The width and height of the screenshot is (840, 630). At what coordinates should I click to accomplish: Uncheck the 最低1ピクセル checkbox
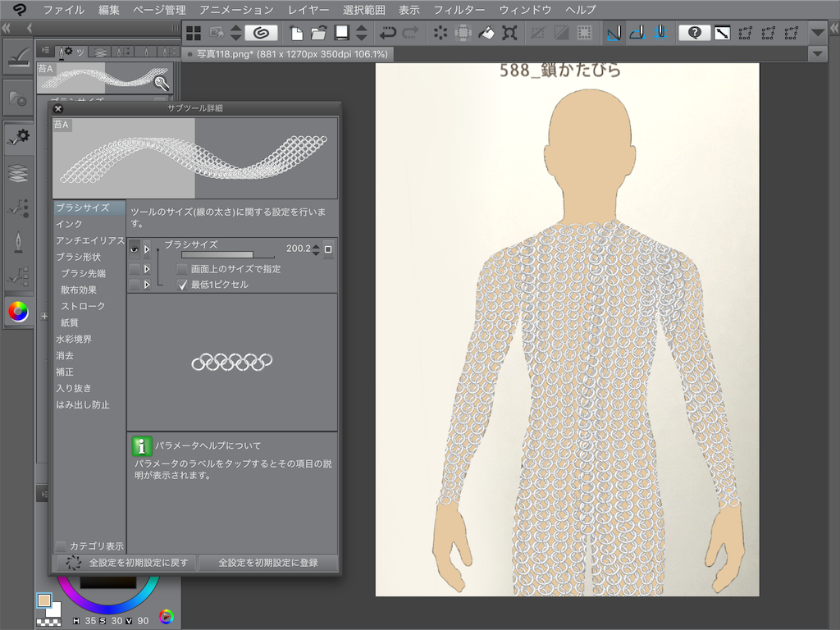pos(182,285)
